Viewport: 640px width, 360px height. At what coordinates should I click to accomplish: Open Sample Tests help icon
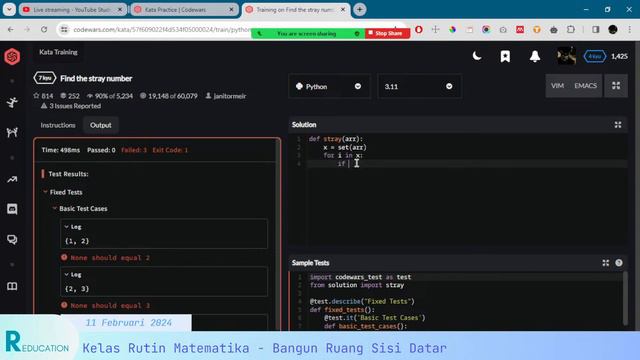[619, 263]
